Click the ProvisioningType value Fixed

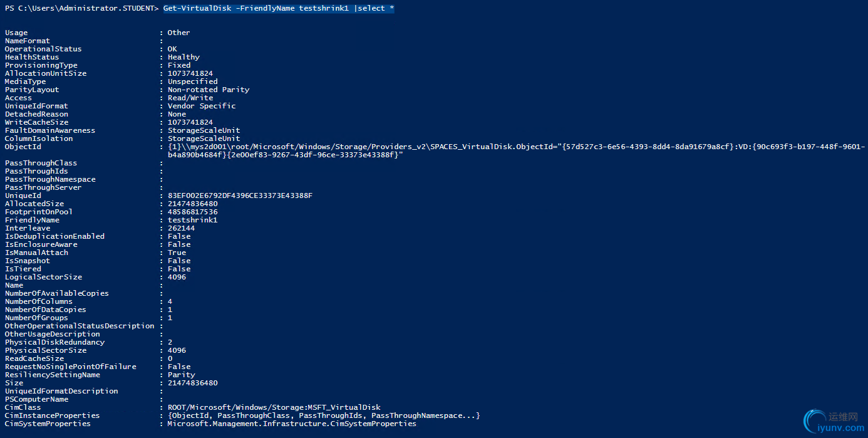[179, 65]
